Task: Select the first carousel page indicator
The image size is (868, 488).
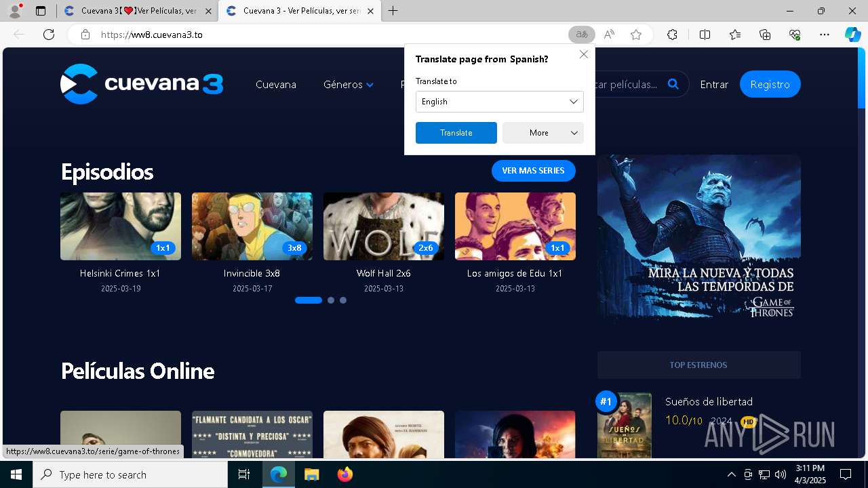Action: (309, 300)
